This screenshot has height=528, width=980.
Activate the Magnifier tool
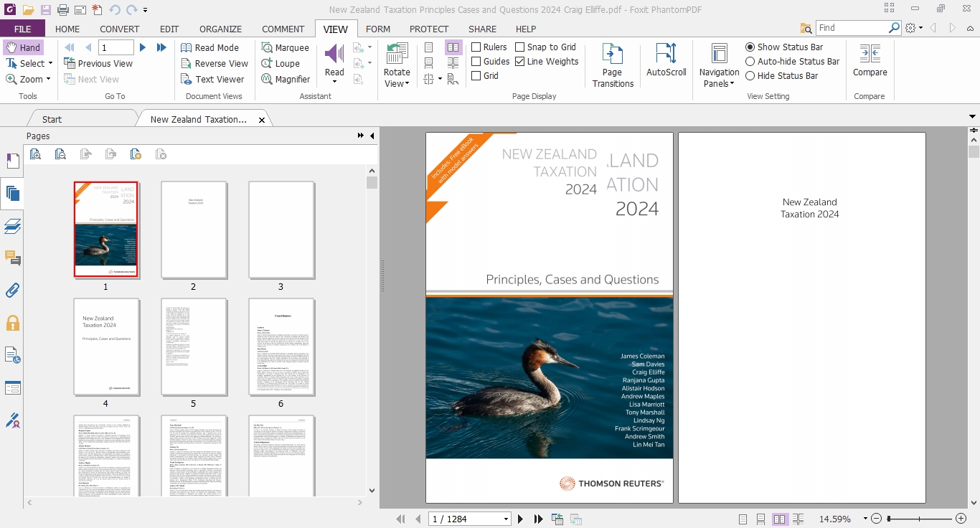click(285, 79)
